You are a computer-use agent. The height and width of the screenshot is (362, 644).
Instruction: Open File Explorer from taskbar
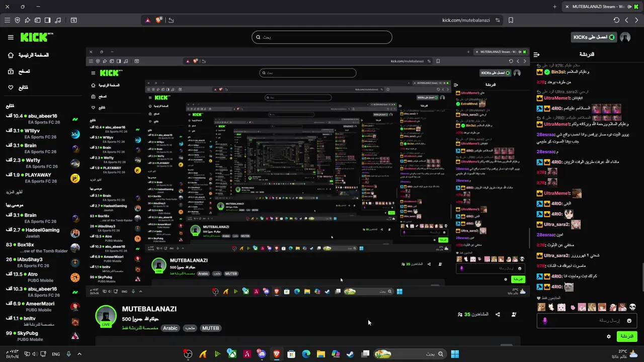click(320, 354)
